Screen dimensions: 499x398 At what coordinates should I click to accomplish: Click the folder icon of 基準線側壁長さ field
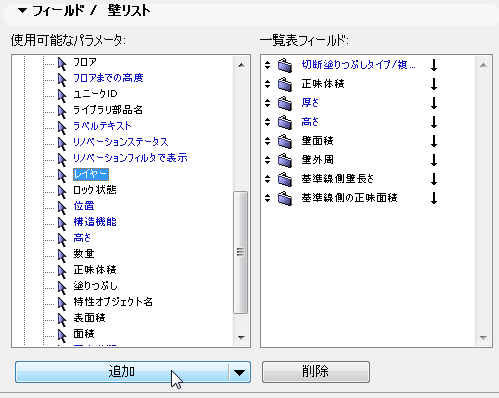coord(285,179)
